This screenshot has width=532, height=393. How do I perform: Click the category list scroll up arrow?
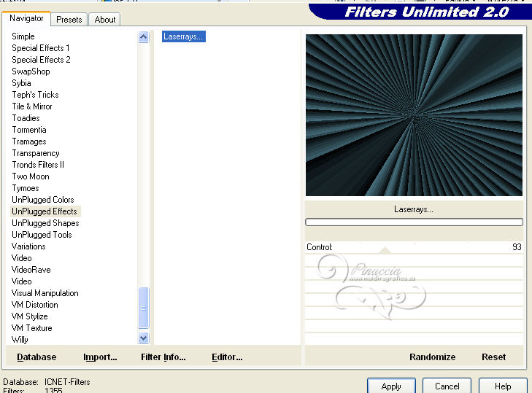144,36
